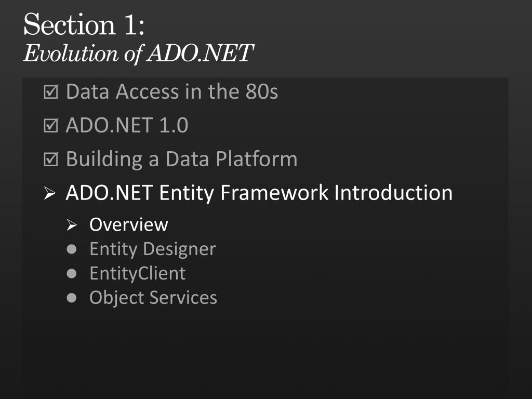
Task: Click the checkbox beside Data Access in the 80s
Action: pos(51,91)
